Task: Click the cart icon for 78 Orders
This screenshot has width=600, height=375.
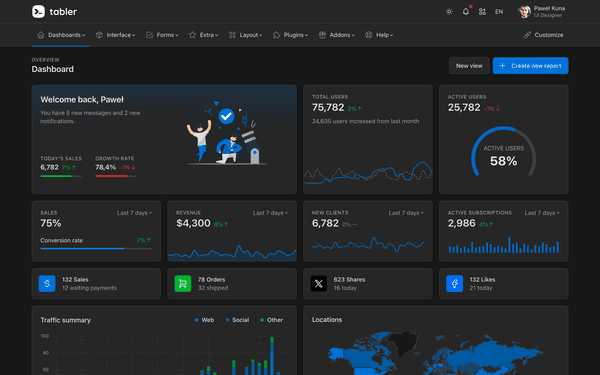Action: click(x=183, y=284)
